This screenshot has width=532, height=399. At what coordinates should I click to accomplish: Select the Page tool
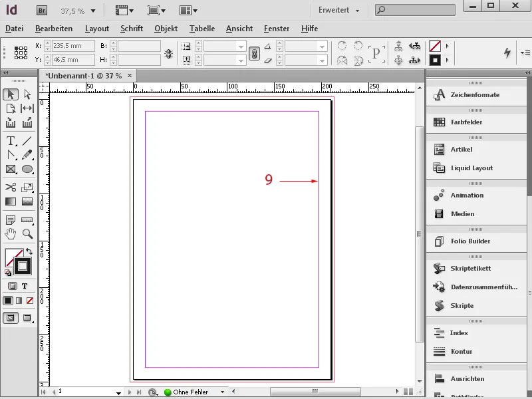coord(11,108)
